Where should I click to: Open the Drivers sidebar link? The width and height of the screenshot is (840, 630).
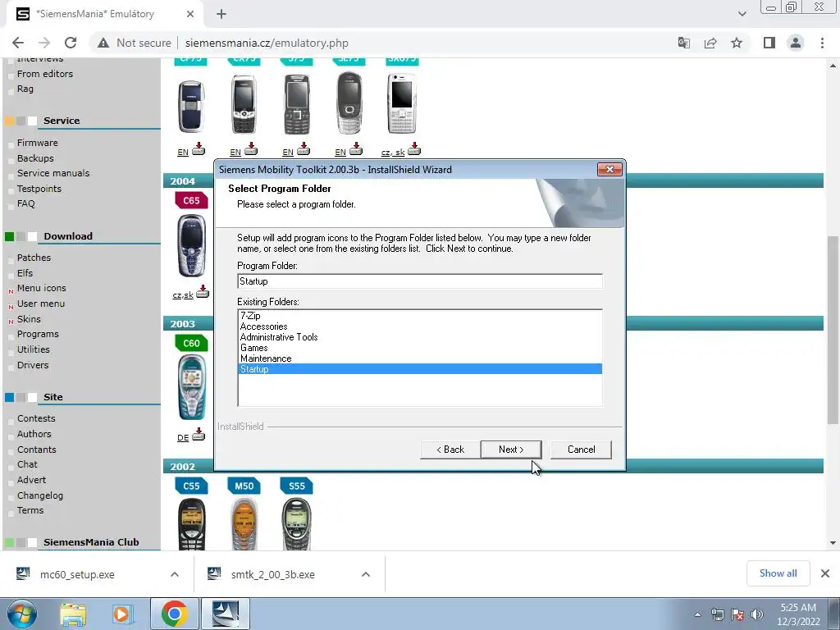[33, 365]
